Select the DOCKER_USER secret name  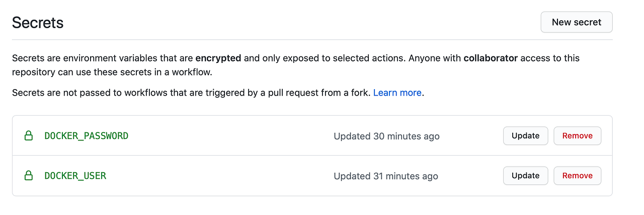[75, 176]
